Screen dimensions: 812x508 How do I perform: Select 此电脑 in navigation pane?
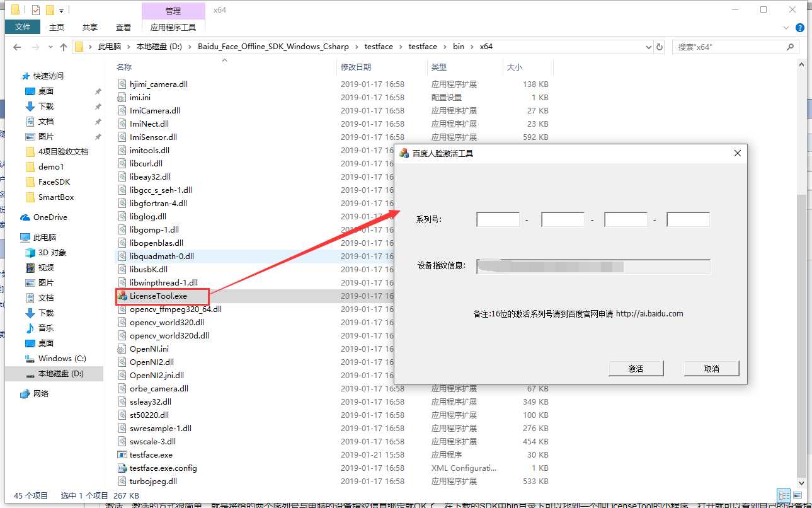[x=45, y=237]
